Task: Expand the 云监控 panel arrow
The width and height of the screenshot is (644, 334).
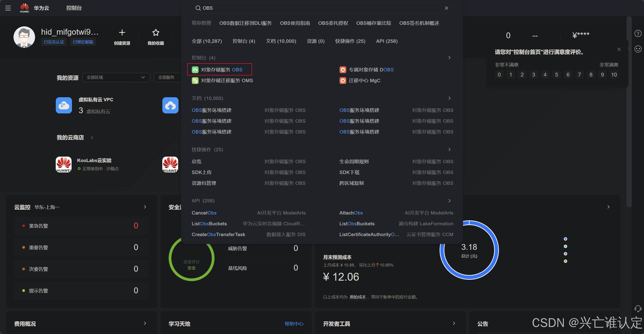Action: click(145, 207)
